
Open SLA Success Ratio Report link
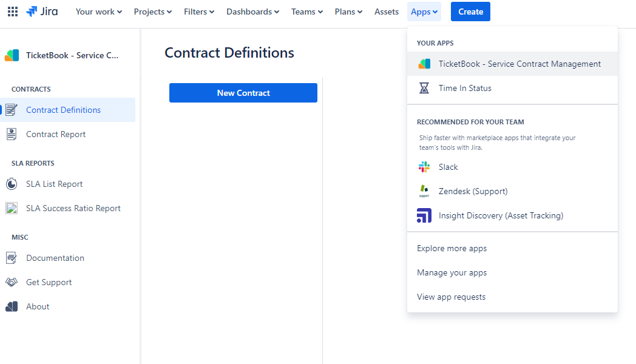(73, 208)
